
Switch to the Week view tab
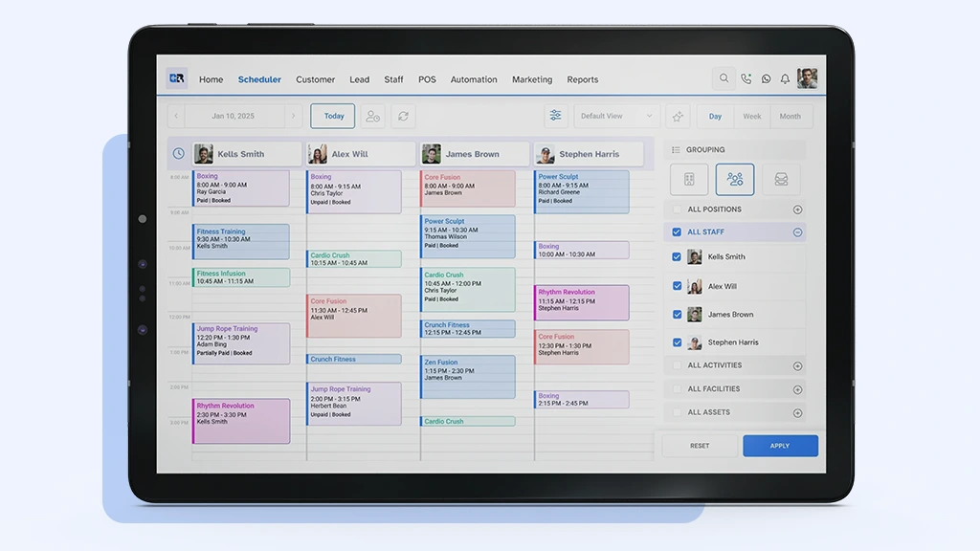[x=752, y=116]
